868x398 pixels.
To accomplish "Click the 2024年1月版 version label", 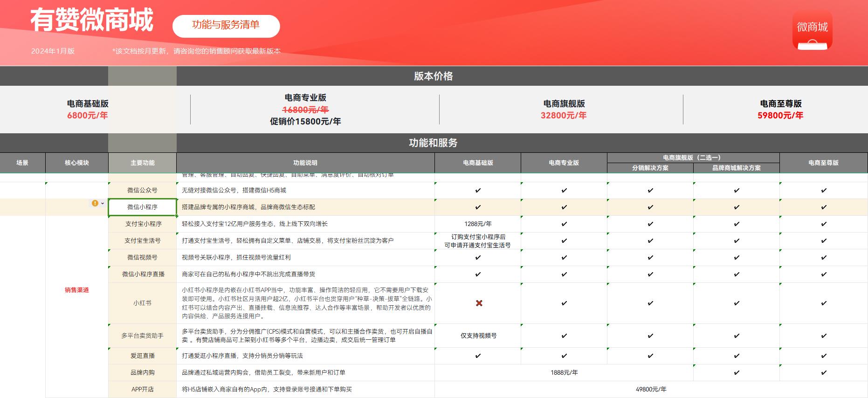I will (x=53, y=51).
